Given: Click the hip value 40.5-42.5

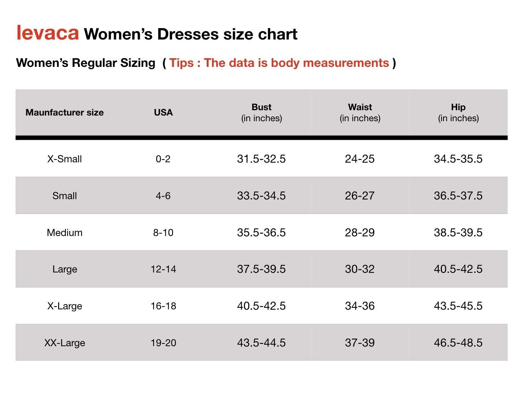Looking at the screenshot, I should (x=458, y=269).
